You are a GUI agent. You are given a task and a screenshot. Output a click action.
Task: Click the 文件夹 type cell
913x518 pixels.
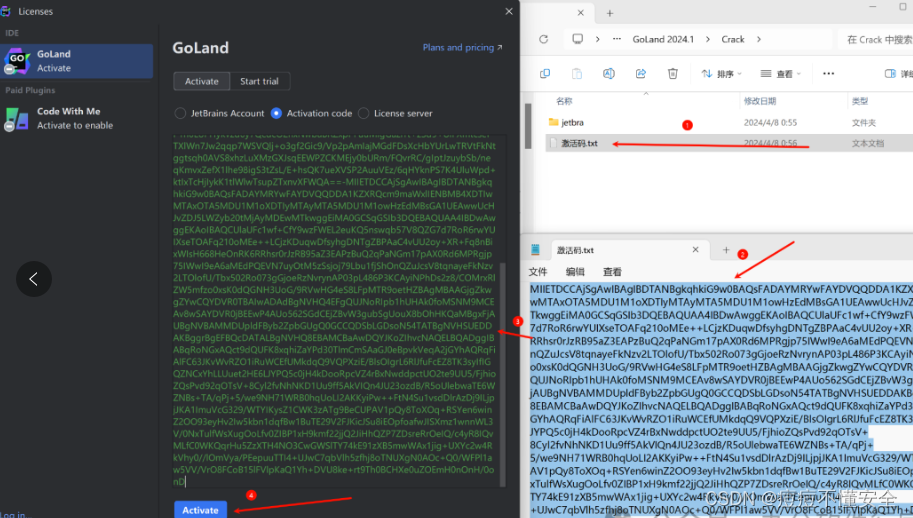864,123
